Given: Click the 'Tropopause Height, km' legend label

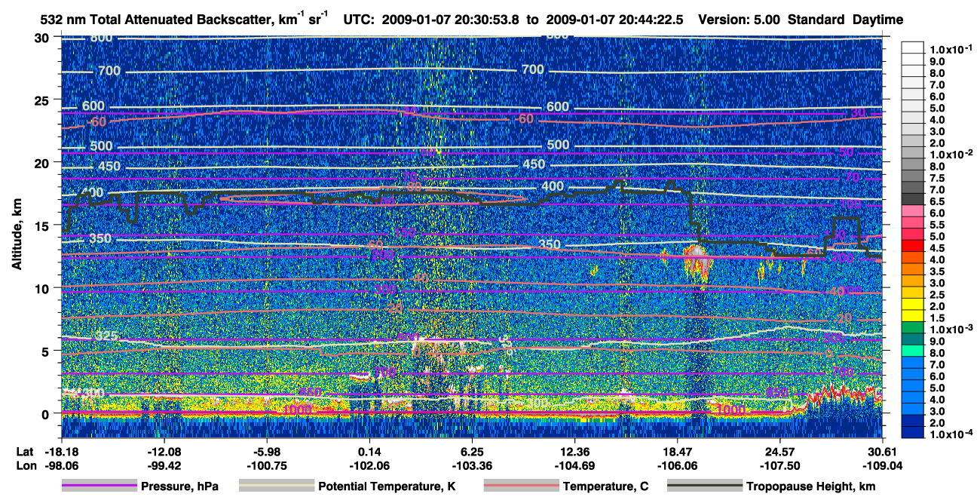Looking at the screenshot, I should point(811,486).
